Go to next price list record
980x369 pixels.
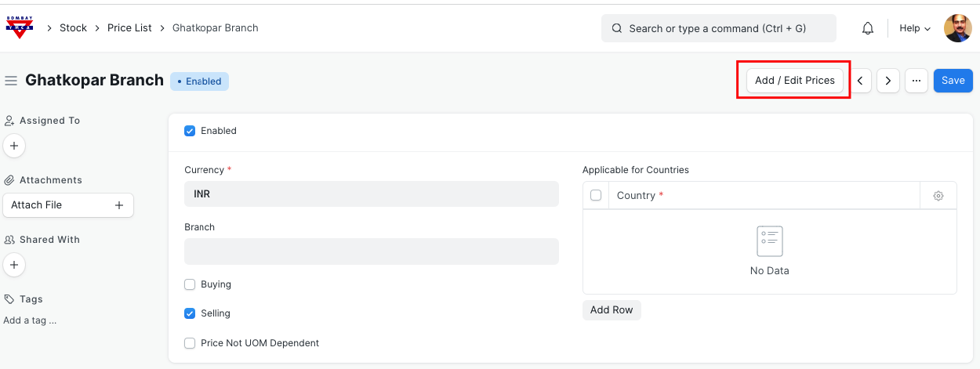887,81
